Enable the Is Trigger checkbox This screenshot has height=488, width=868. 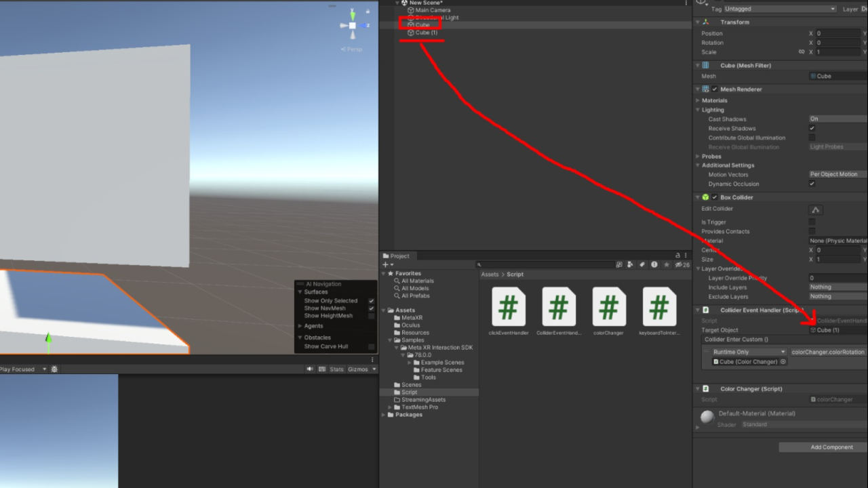[812, 222]
